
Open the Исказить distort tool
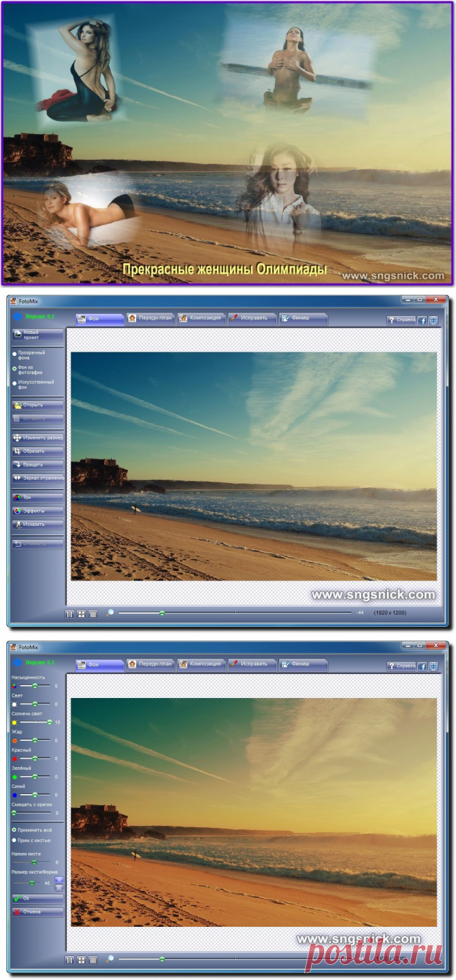point(38,524)
